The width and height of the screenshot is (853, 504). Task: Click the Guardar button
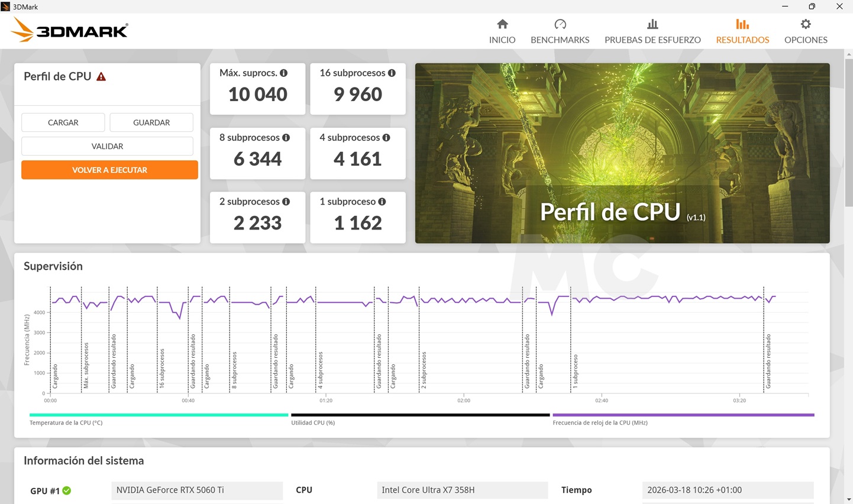point(151,122)
